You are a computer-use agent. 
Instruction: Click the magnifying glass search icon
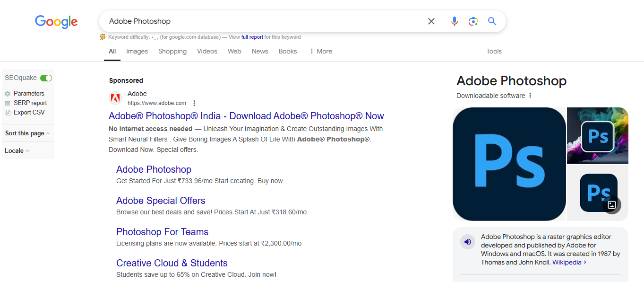tap(492, 21)
